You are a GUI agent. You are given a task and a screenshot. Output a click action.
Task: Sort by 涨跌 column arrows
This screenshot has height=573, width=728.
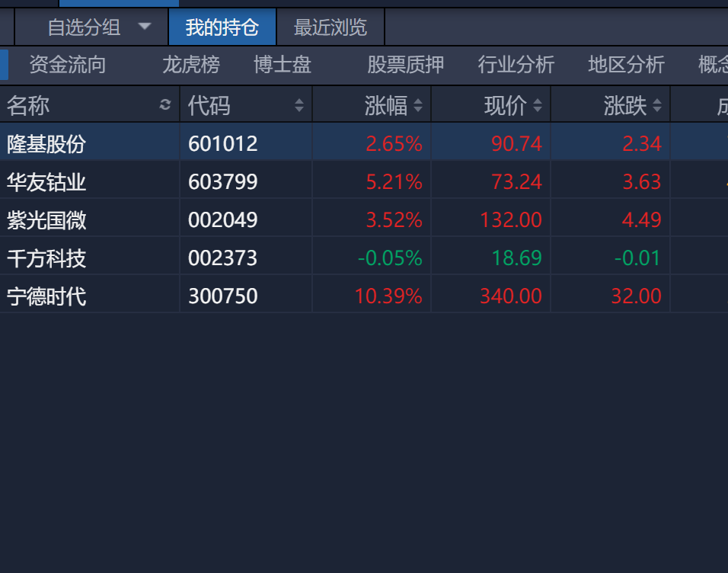click(x=656, y=105)
